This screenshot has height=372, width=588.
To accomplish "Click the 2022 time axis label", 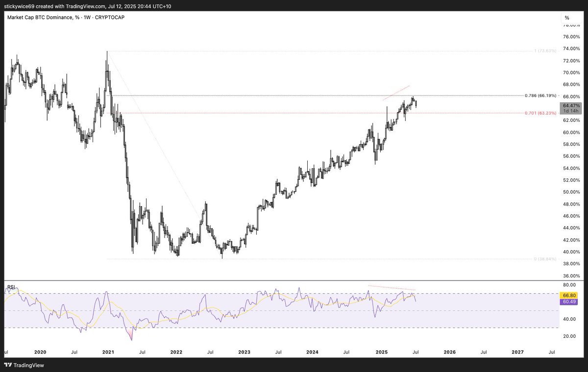I will click(x=176, y=352).
